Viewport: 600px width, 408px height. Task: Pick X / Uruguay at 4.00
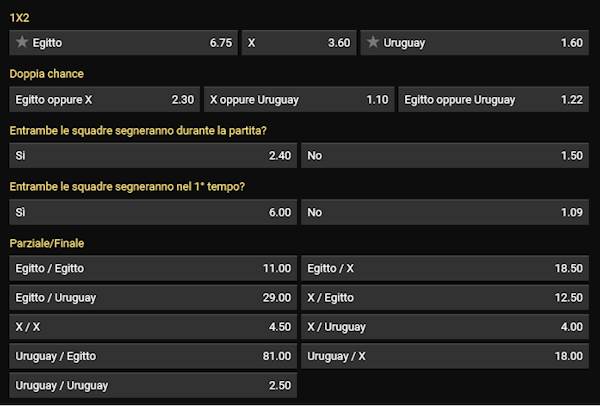coord(445,327)
